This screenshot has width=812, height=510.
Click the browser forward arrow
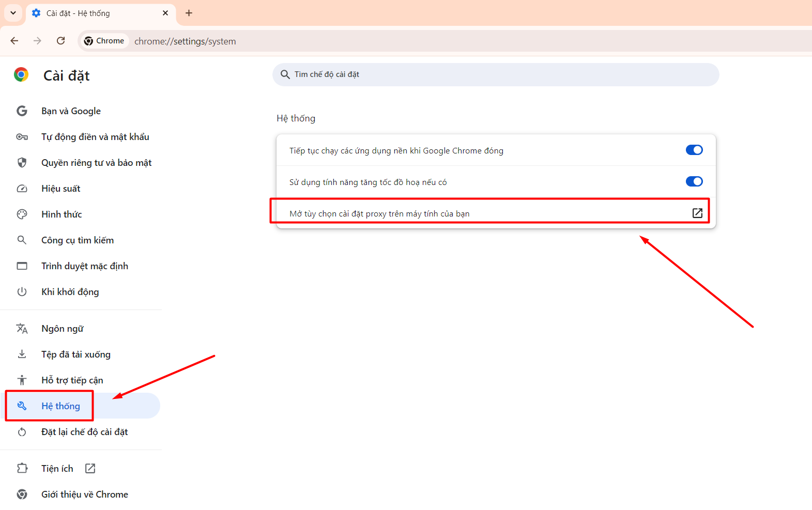pyautogui.click(x=37, y=41)
